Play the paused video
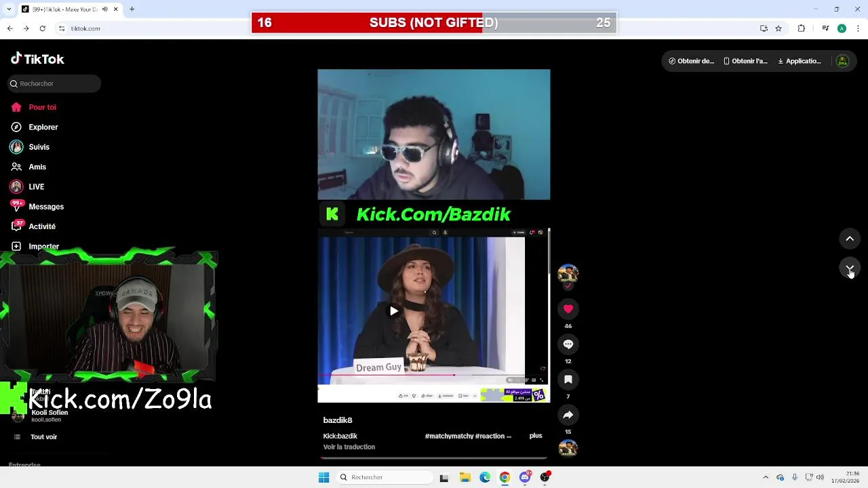 (x=393, y=311)
